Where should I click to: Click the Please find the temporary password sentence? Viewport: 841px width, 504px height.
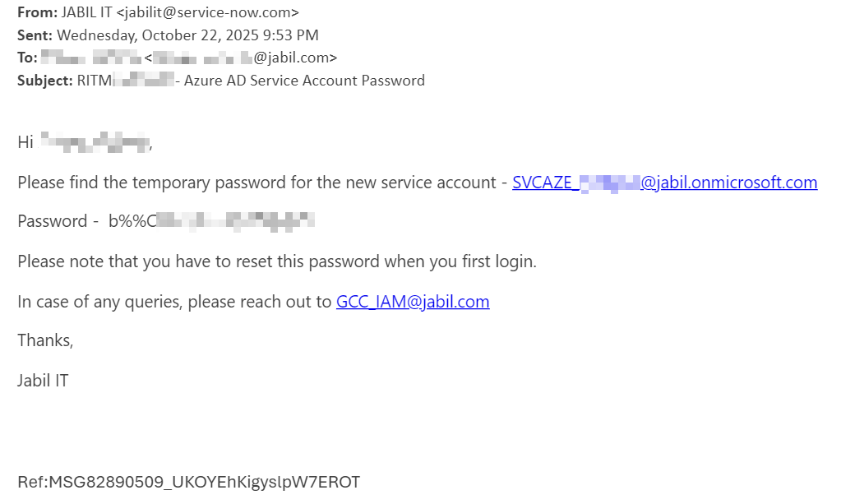tap(256, 183)
